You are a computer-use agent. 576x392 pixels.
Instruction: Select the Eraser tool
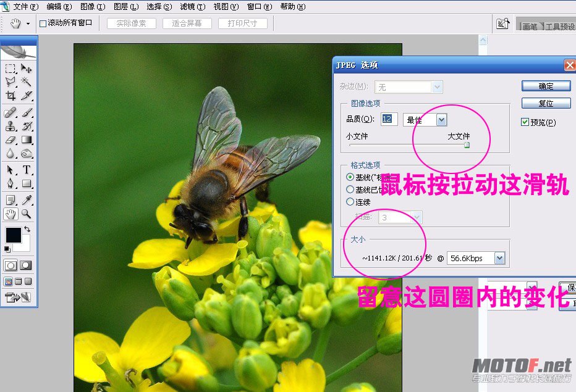[11, 140]
